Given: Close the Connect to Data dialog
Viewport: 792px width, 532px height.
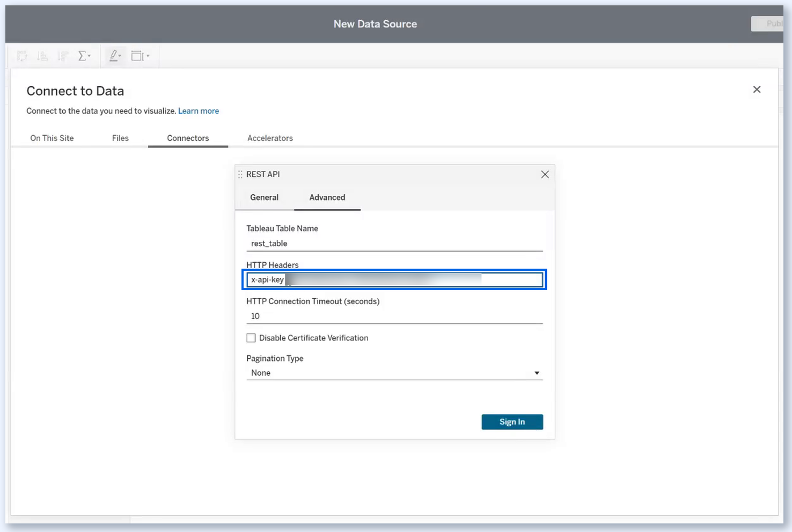Looking at the screenshot, I should click(x=757, y=90).
